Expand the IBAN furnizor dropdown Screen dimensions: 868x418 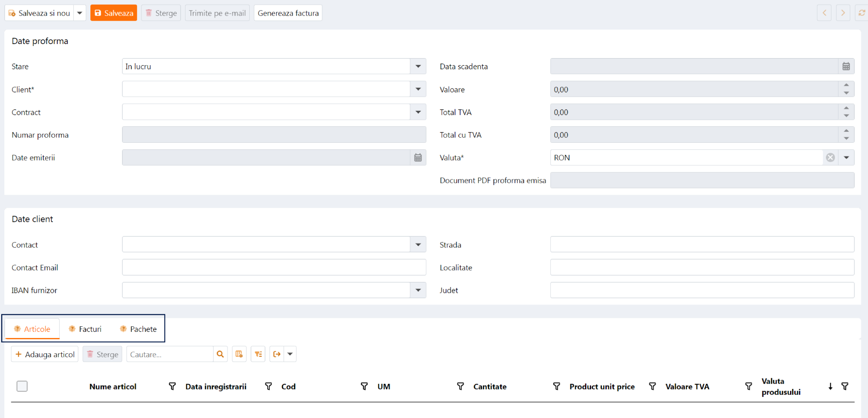tap(418, 290)
